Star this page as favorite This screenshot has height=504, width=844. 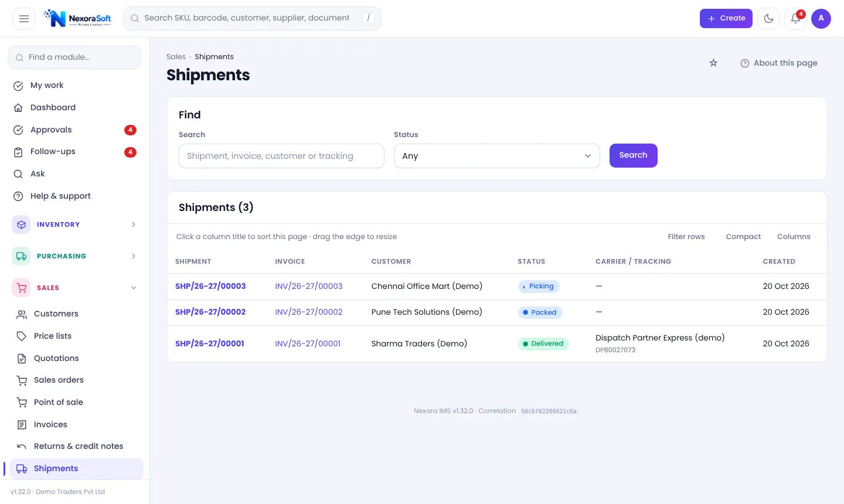pos(713,63)
